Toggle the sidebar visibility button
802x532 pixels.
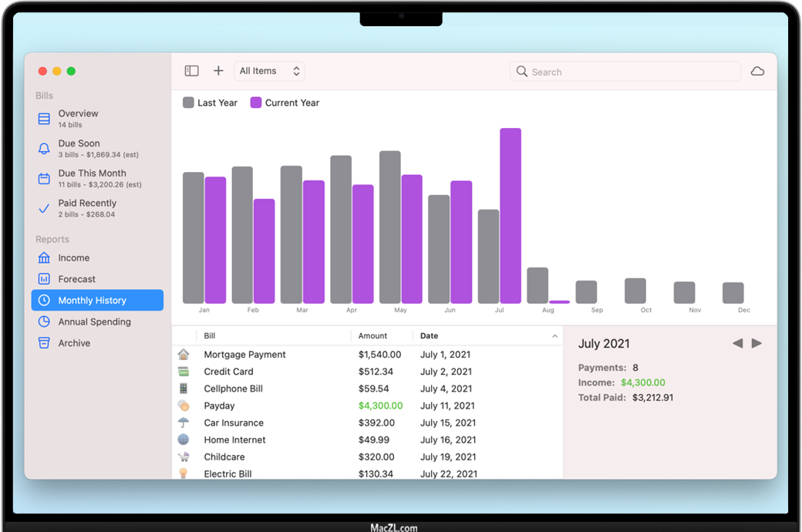[x=192, y=71]
